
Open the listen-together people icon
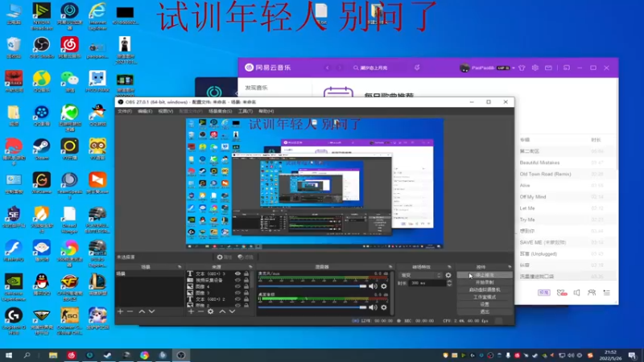coord(592,293)
